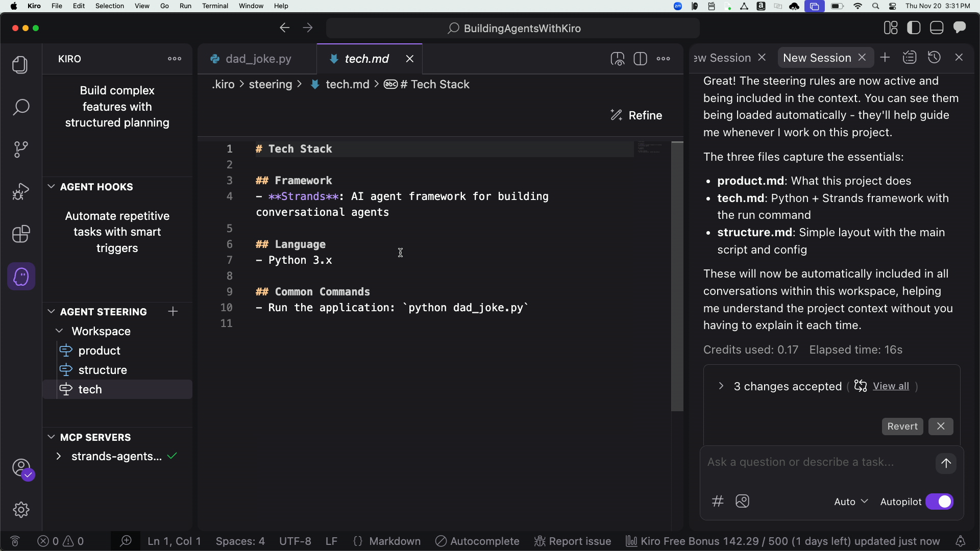The image size is (980, 551).
Task: Send the chat message with arrow button
Action: pos(946,463)
